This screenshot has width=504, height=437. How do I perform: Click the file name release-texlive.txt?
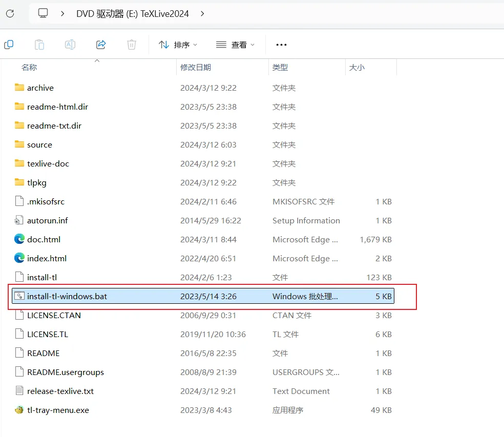[60, 391]
